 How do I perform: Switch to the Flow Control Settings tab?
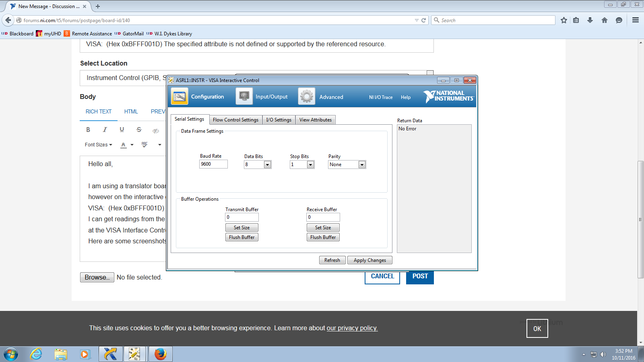click(235, 120)
